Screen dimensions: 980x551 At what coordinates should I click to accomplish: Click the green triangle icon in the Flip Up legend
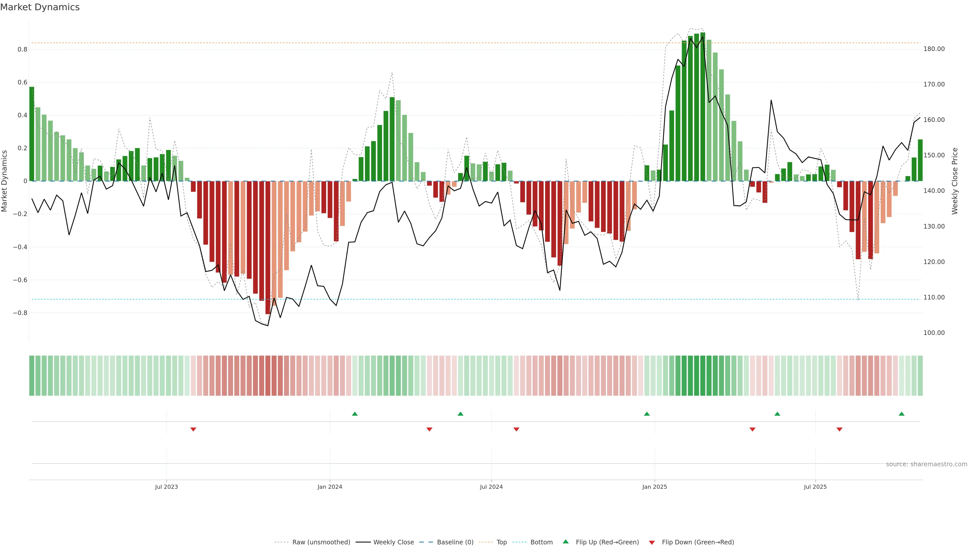tap(566, 542)
